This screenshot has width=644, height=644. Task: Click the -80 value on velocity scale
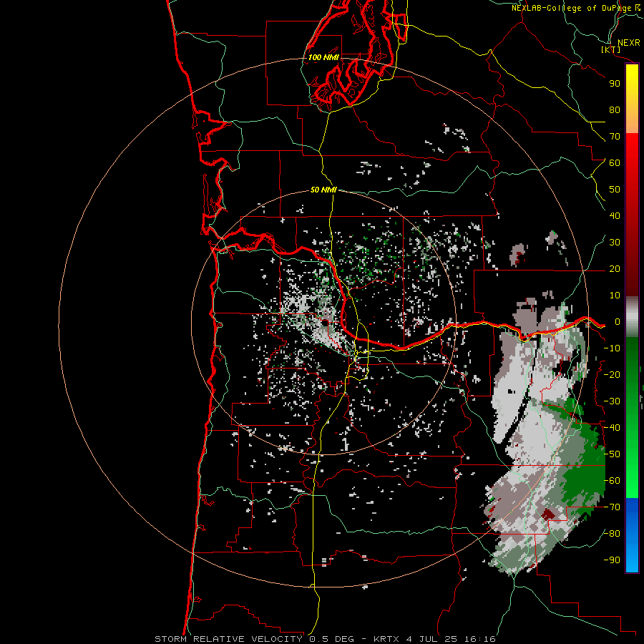612,534
